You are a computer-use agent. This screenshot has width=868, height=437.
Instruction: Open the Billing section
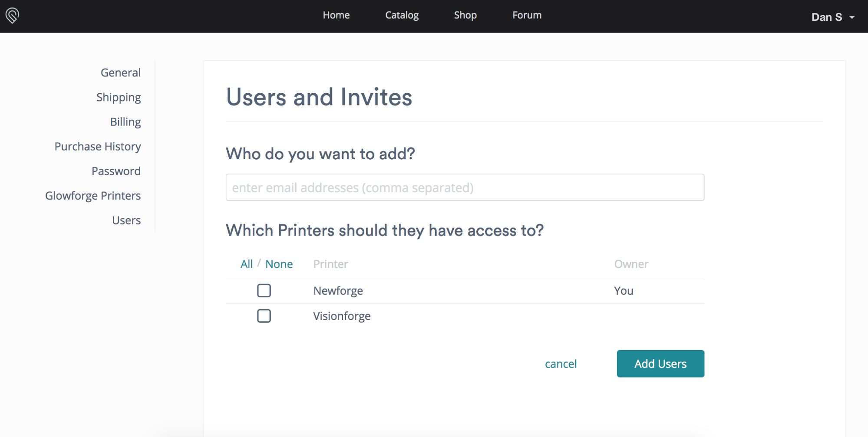click(x=125, y=122)
